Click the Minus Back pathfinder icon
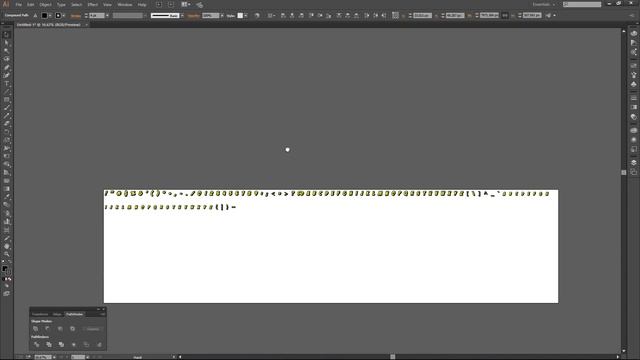The width and height of the screenshot is (640, 360). click(x=99, y=344)
